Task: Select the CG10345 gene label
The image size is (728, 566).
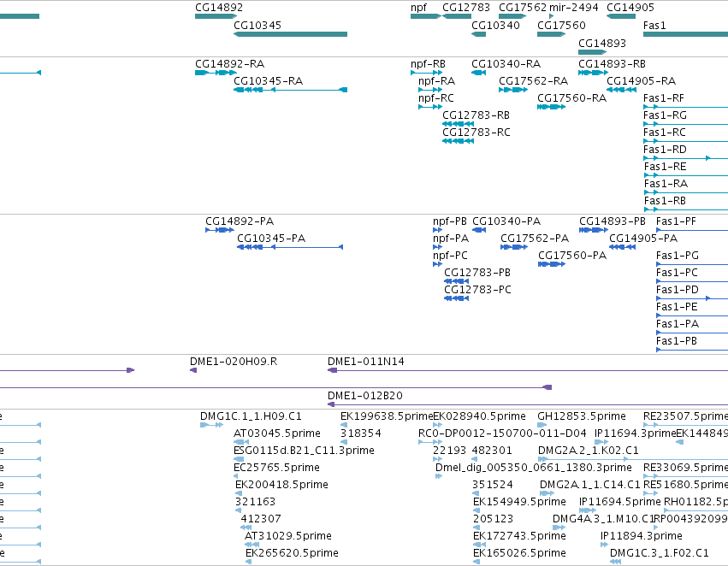Action: tap(257, 26)
